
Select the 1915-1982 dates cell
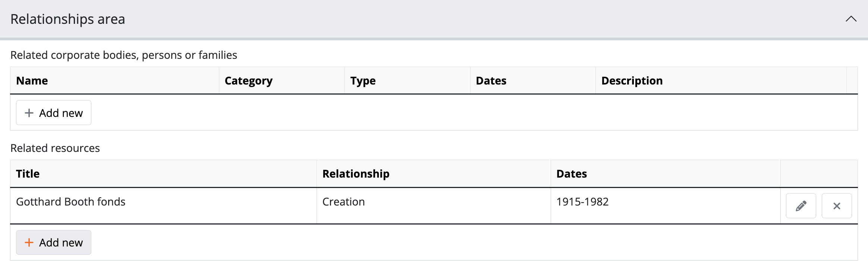(x=582, y=202)
